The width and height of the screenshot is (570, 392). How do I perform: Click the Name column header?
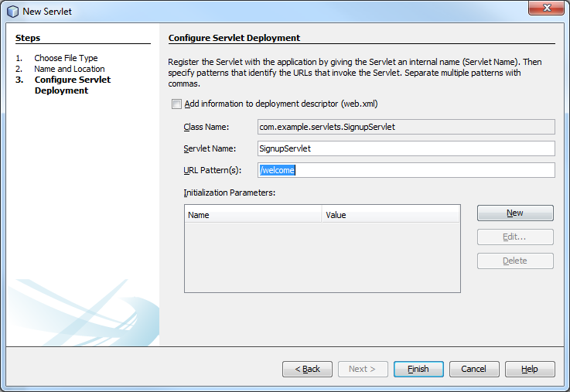pyautogui.click(x=253, y=215)
